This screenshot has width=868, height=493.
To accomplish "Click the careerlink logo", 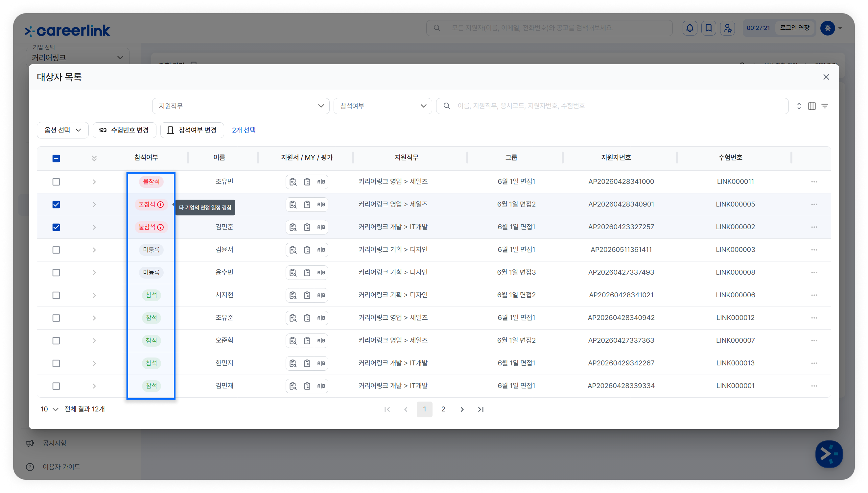I will [67, 31].
